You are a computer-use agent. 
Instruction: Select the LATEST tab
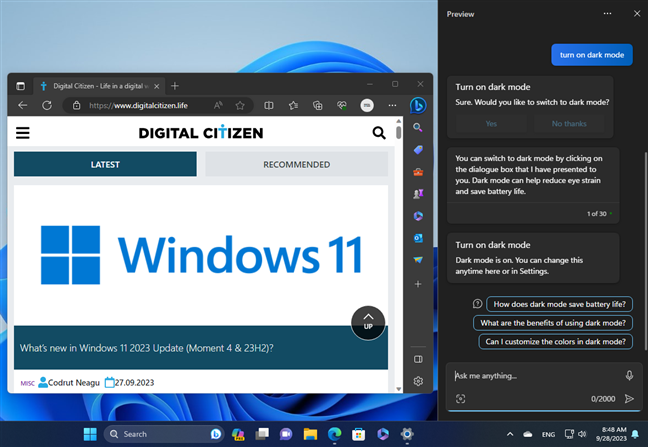coord(105,164)
